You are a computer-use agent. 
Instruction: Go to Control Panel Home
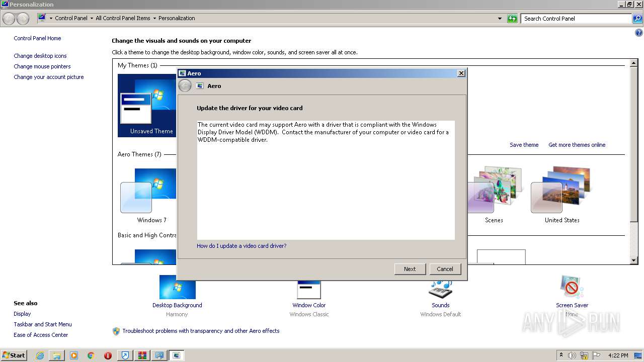pos(37,38)
